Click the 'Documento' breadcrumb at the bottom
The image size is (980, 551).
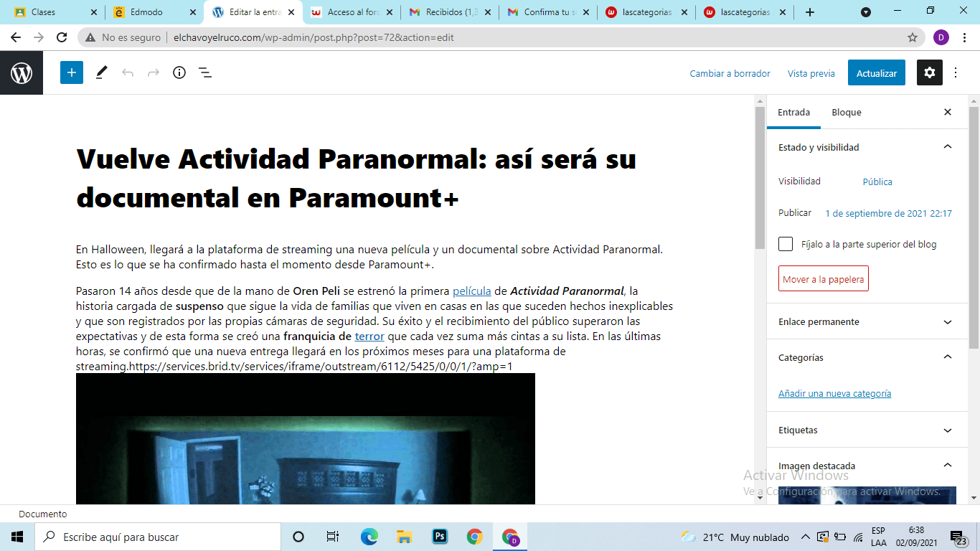(42, 514)
